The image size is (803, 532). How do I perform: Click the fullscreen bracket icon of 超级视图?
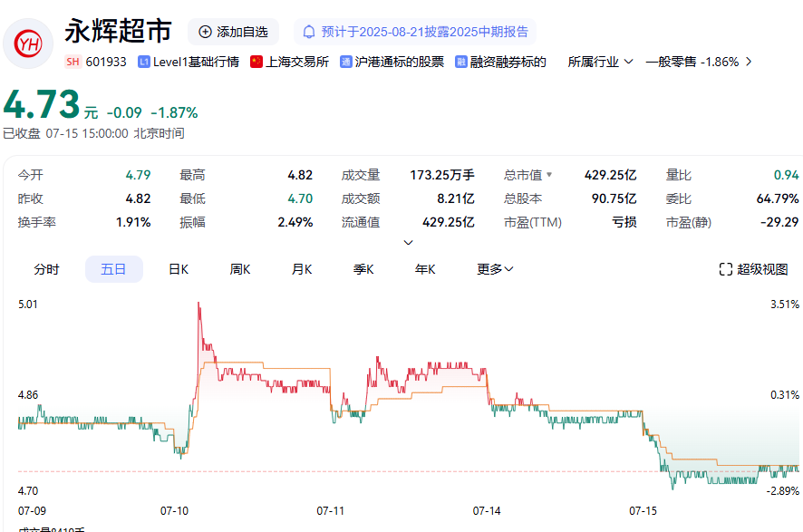[x=726, y=269]
